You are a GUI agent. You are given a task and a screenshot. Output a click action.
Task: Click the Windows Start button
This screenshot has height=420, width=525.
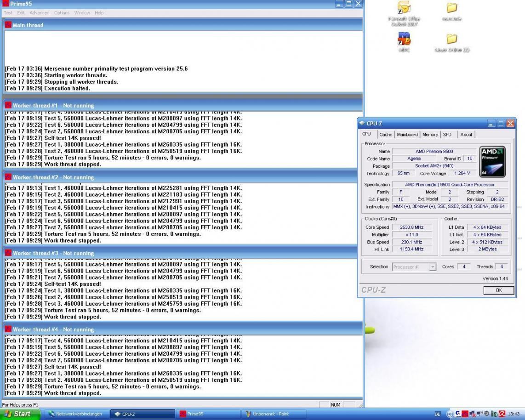19,414
